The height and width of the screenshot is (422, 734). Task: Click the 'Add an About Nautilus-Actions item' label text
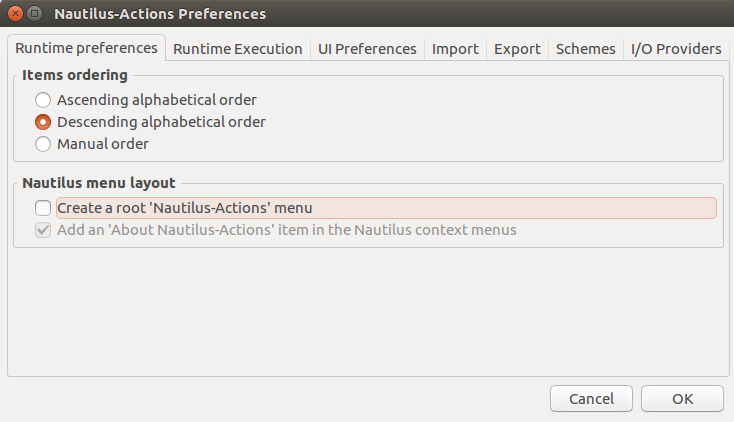tap(286, 230)
